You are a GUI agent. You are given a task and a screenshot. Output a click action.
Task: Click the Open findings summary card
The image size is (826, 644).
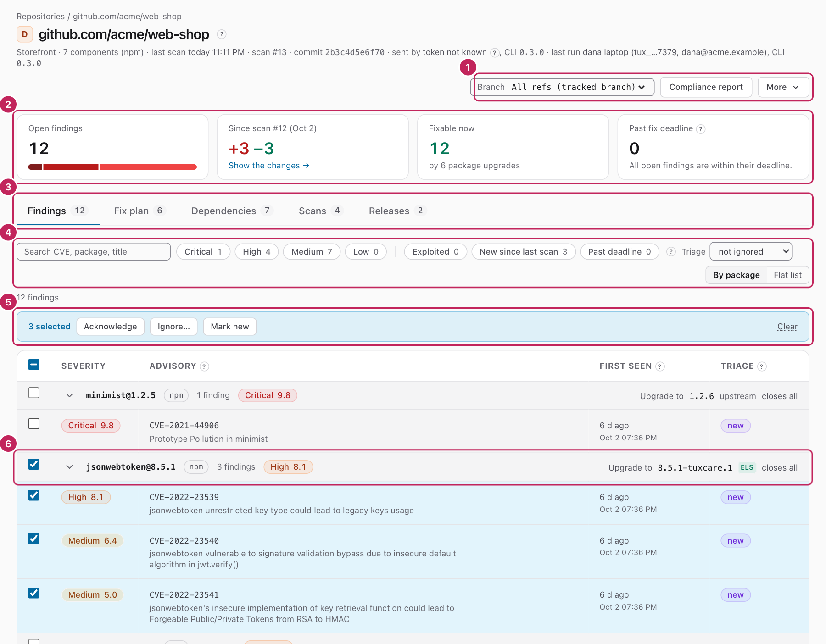(x=112, y=147)
